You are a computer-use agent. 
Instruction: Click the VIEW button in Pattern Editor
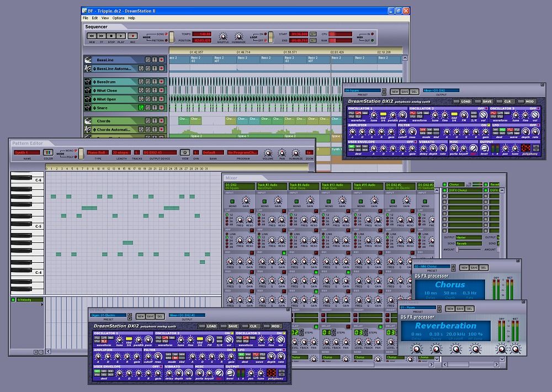[185, 152]
